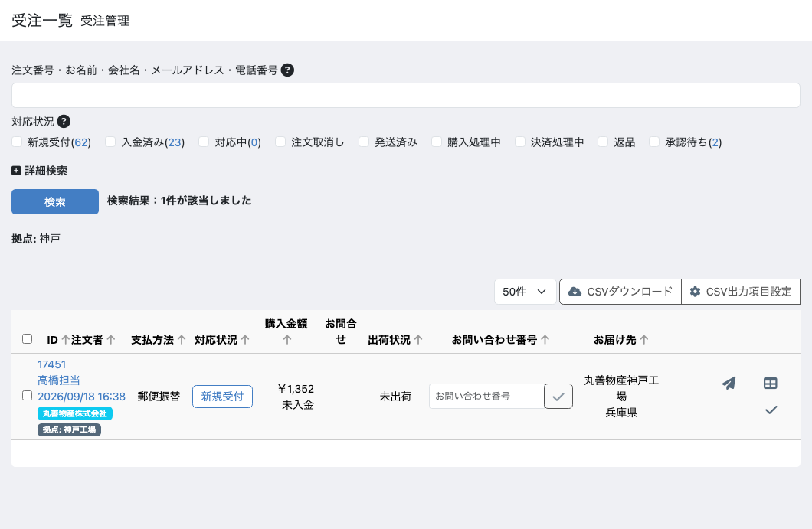This screenshot has height=529, width=812.
Task: Sort by 支払方法 using arrow icon
Action: click(182, 340)
